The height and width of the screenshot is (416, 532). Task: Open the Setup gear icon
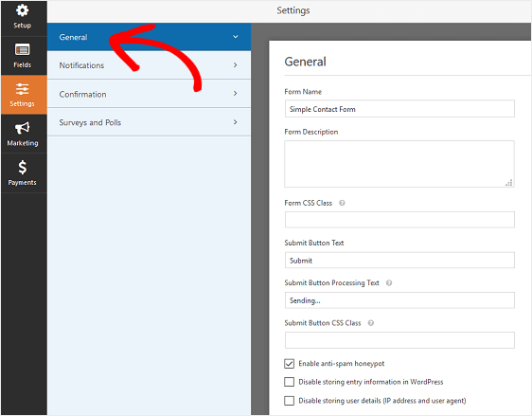click(23, 10)
